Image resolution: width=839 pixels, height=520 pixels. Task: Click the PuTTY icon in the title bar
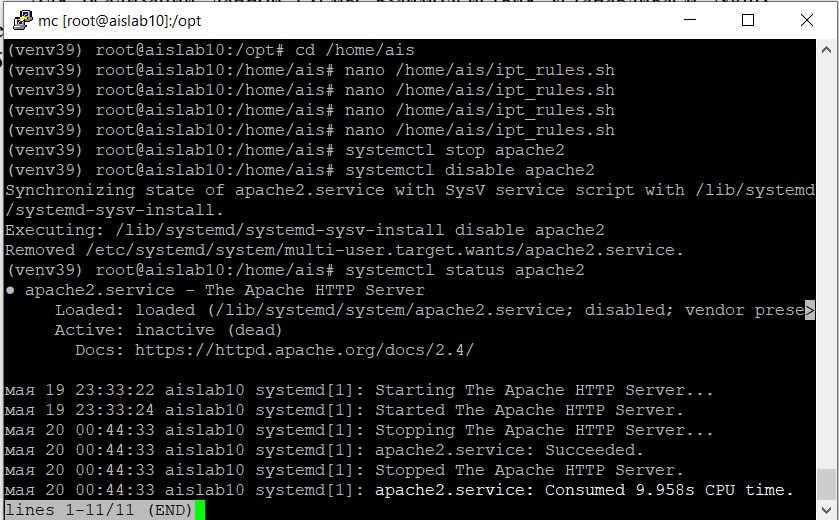tap(22, 20)
